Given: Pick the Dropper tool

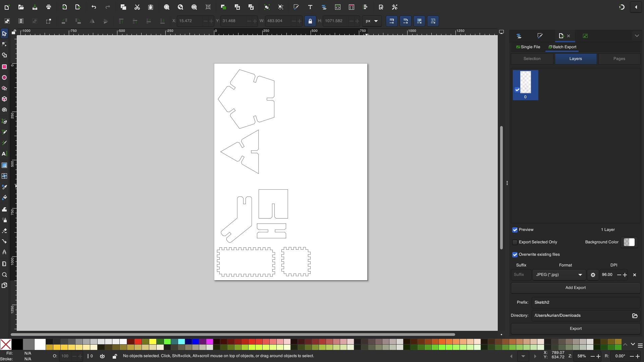Looking at the screenshot, I should point(4,187).
